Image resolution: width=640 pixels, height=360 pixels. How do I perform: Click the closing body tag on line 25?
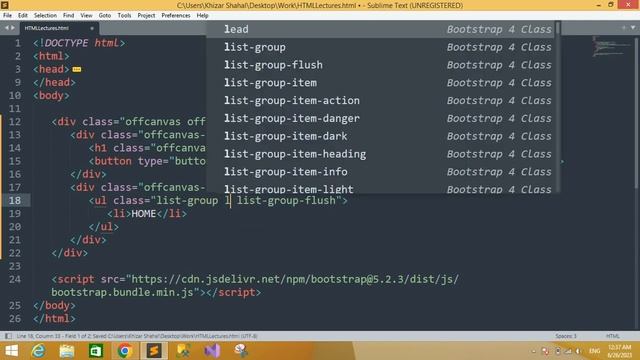pos(54,305)
